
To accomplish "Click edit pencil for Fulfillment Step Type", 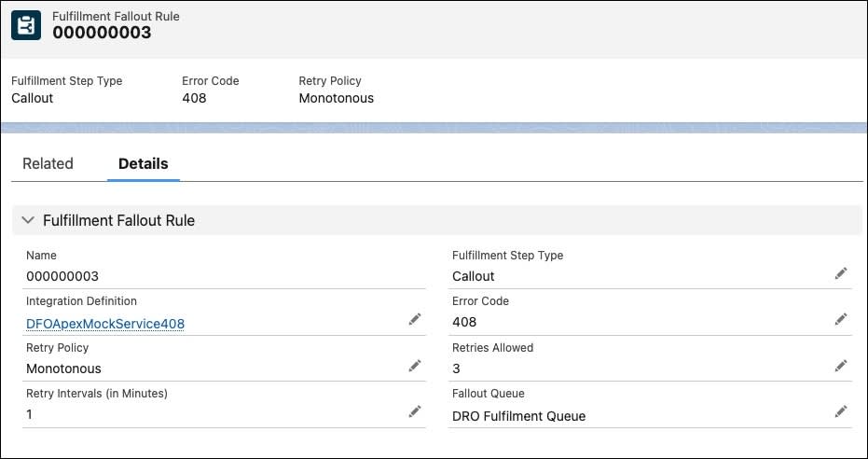I will point(841,273).
